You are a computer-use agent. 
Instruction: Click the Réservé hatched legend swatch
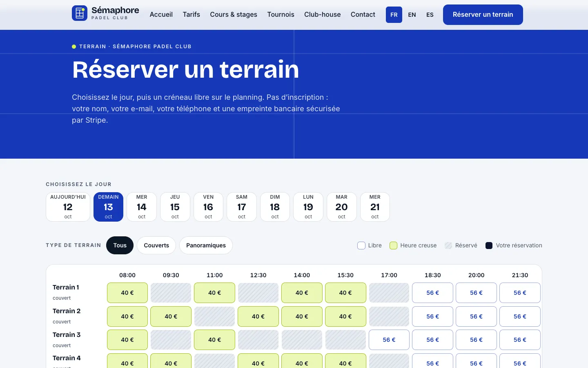point(448,245)
